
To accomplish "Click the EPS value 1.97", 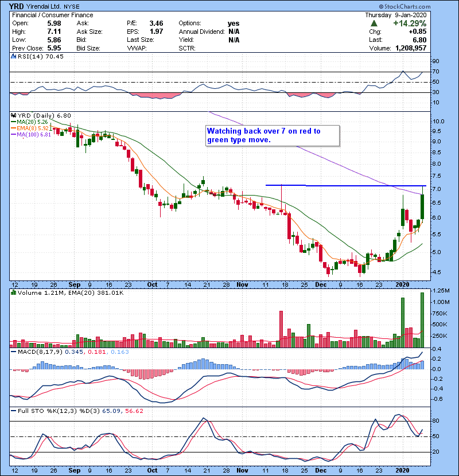I will (x=156, y=32).
